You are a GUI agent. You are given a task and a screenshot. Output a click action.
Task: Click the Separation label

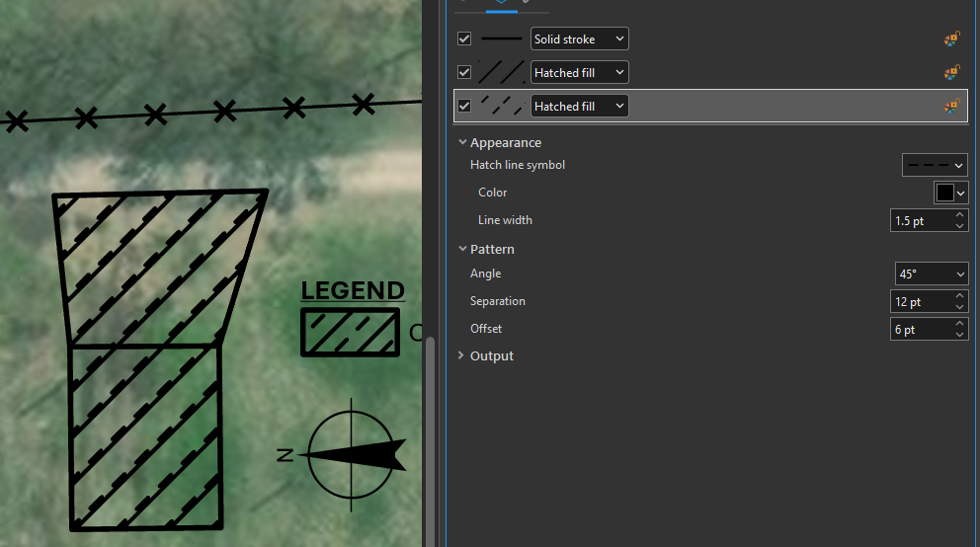pos(498,301)
